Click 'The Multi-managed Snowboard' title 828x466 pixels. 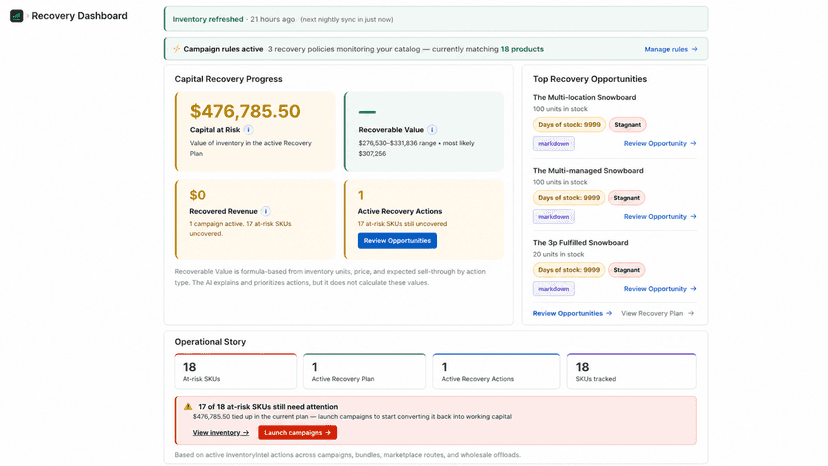(588, 171)
